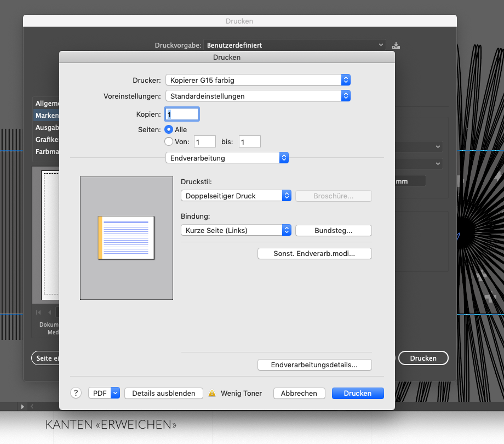Open Endverarbeitungsdetails... button
This screenshot has height=444, width=504.
click(314, 365)
